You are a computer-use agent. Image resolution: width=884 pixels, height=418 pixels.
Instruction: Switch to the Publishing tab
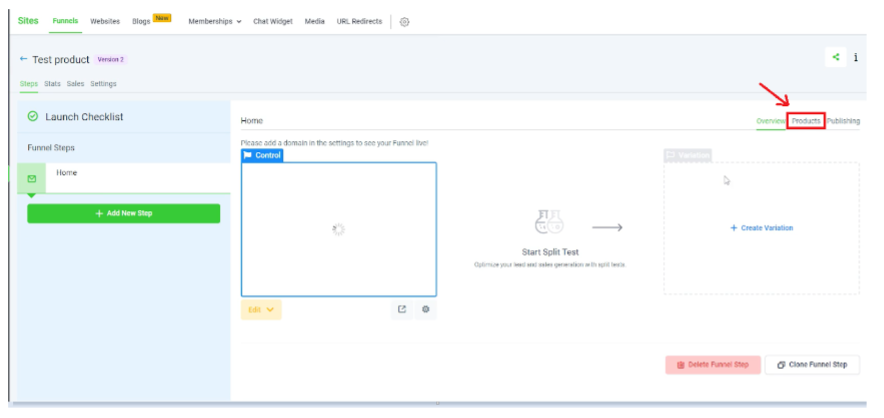(x=843, y=121)
